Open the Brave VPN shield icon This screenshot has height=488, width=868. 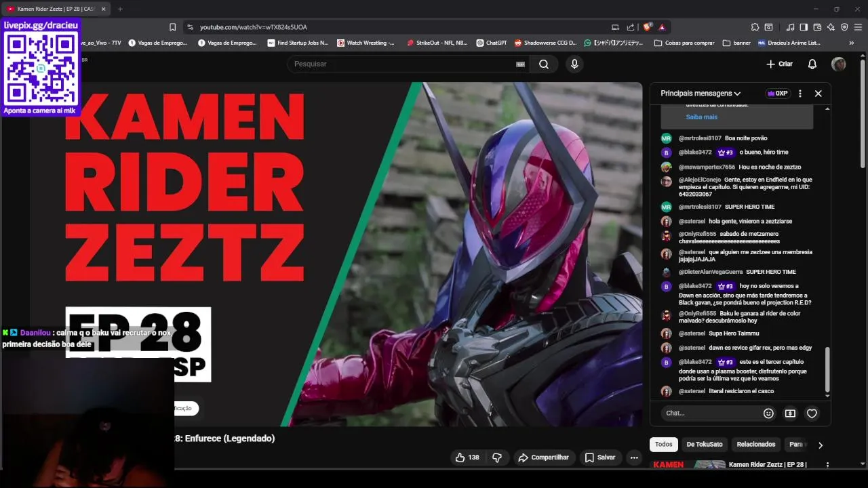click(x=844, y=27)
